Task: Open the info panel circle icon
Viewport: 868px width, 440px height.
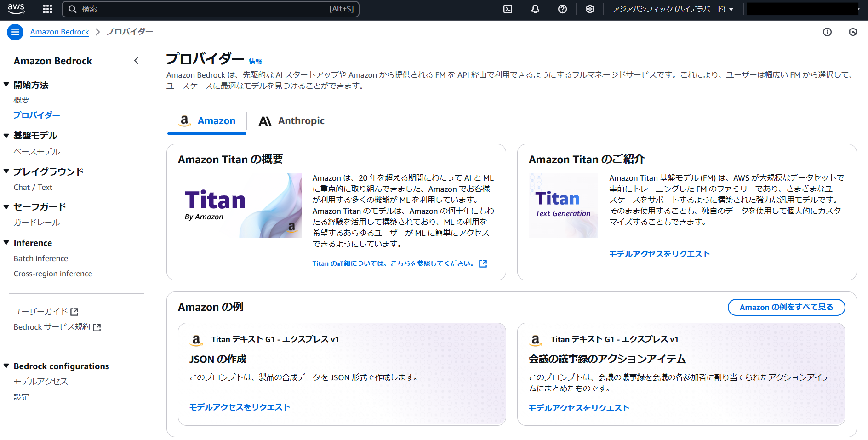Action: pyautogui.click(x=827, y=32)
